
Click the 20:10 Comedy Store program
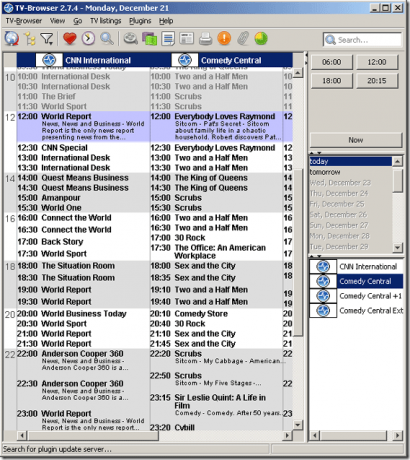coord(217,314)
